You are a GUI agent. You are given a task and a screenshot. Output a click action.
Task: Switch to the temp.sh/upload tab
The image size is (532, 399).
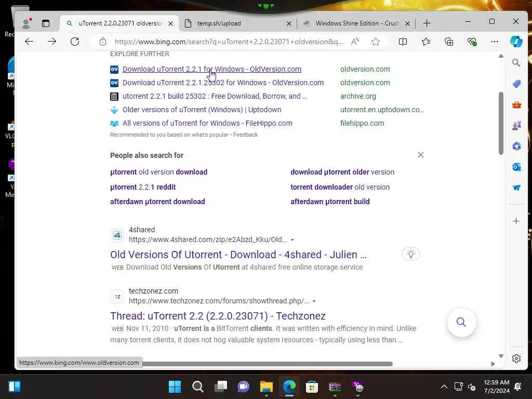pyautogui.click(x=237, y=23)
